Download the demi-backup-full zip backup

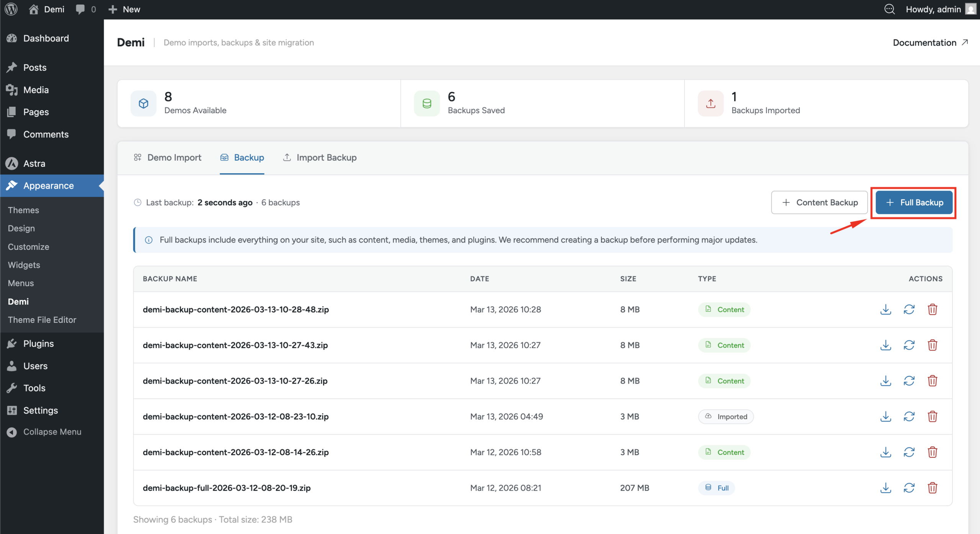tap(885, 488)
